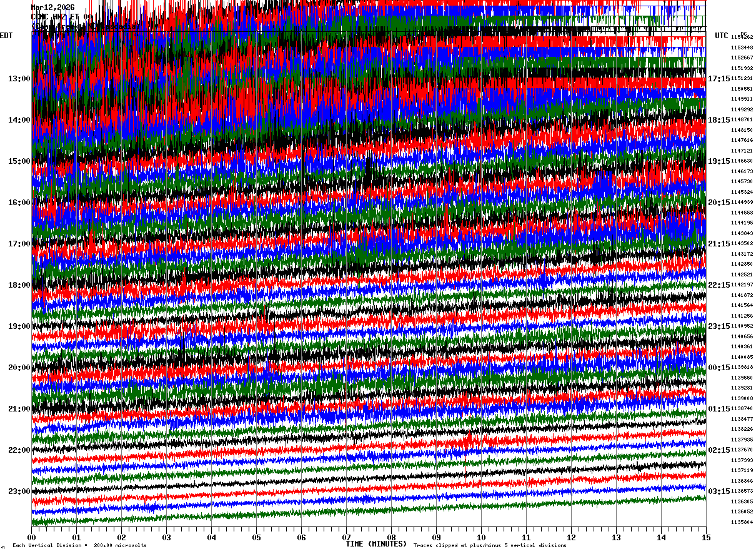Click minute 05 on the time axis
Image resolution: width=756 pixels, height=554 pixels.
[x=257, y=537]
